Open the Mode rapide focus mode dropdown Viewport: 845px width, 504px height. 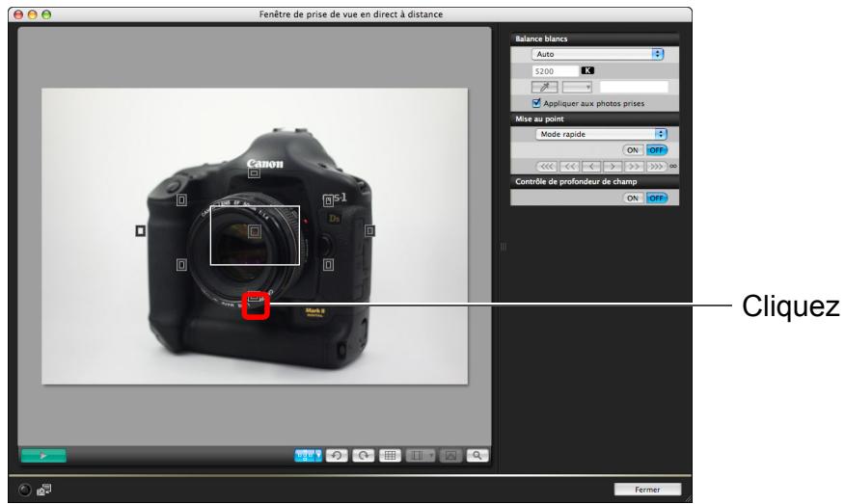pyautogui.click(x=601, y=134)
